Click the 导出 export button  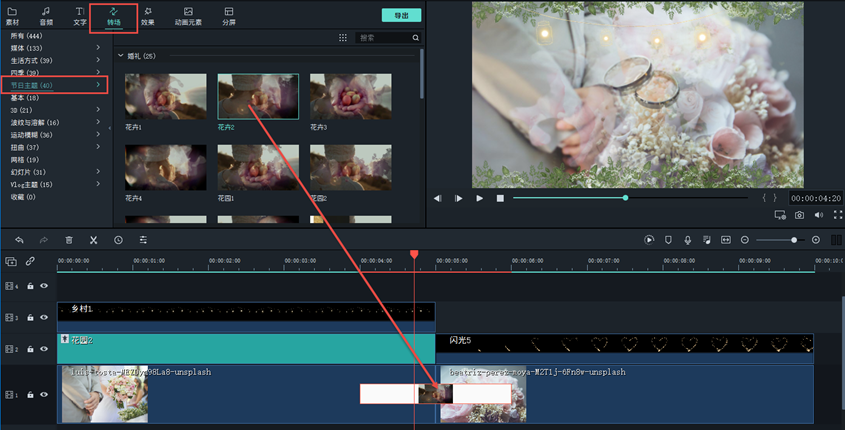[x=401, y=15]
